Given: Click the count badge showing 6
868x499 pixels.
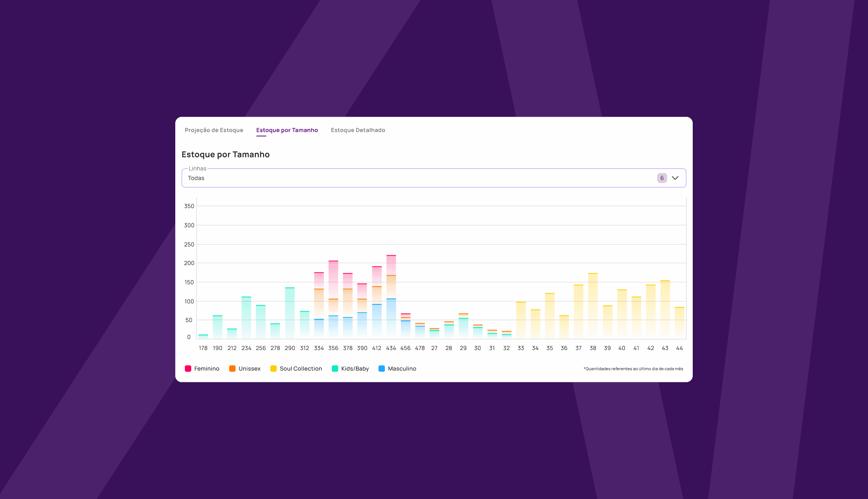Looking at the screenshot, I should pos(662,178).
